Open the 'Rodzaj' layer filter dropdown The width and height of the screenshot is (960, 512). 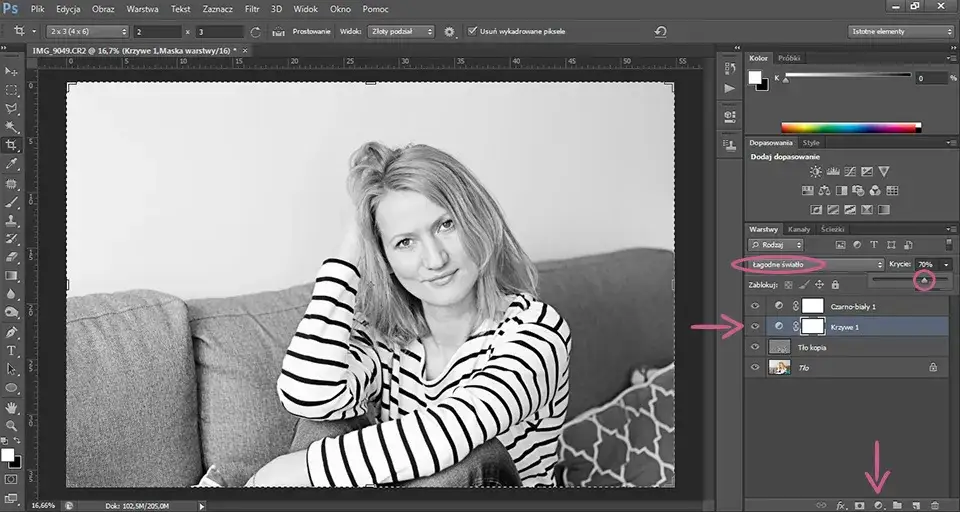click(x=775, y=244)
